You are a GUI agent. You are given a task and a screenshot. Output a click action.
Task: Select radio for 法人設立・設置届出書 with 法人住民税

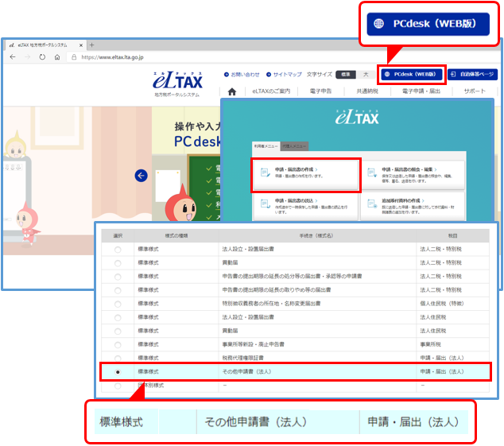(118, 318)
